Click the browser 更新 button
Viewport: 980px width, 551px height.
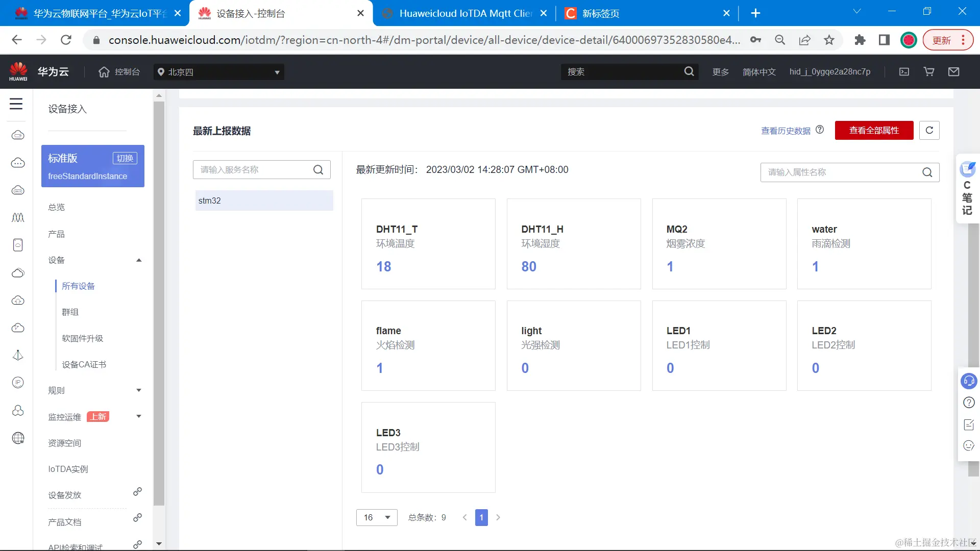click(x=948, y=40)
